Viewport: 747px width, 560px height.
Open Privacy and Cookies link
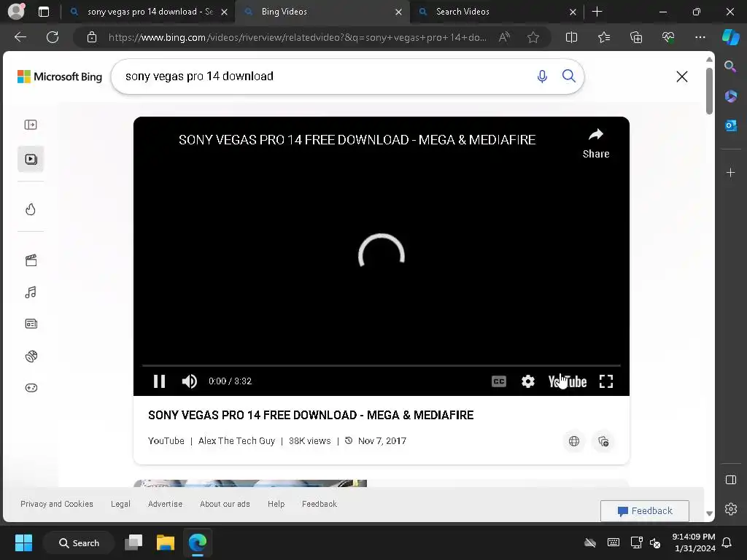coord(57,504)
